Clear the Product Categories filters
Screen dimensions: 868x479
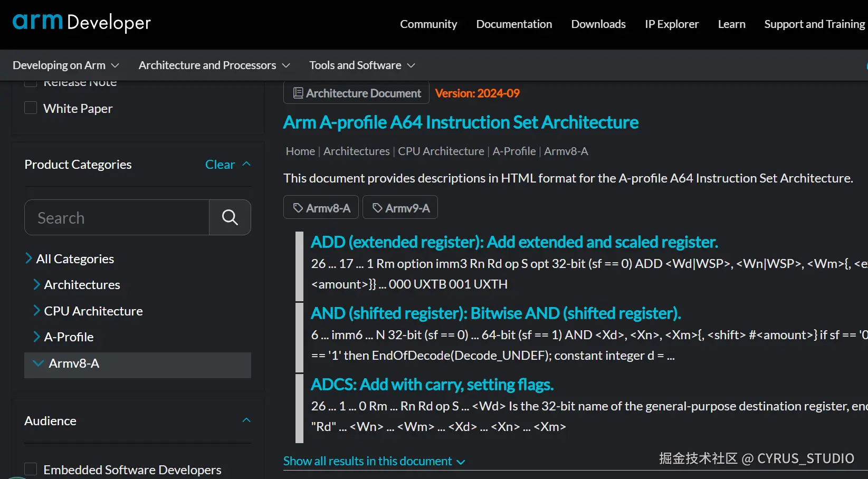tap(220, 165)
